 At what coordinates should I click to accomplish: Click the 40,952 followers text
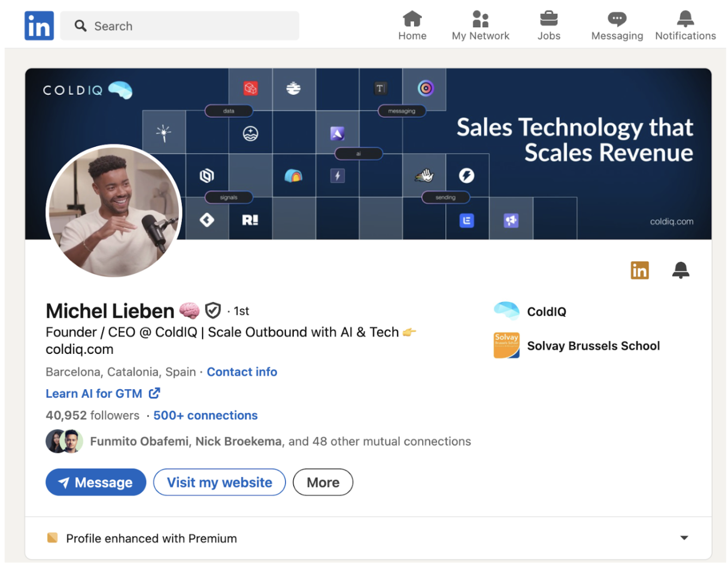(x=93, y=415)
